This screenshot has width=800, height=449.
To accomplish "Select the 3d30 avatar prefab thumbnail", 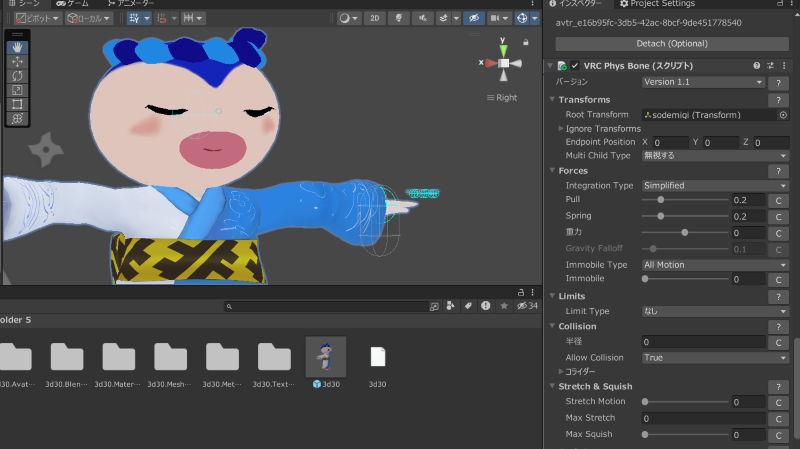I will click(326, 357).
